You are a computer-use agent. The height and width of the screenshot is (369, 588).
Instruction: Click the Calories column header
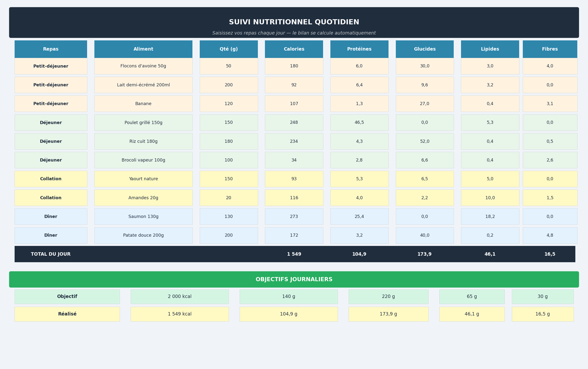coord(294,49)
